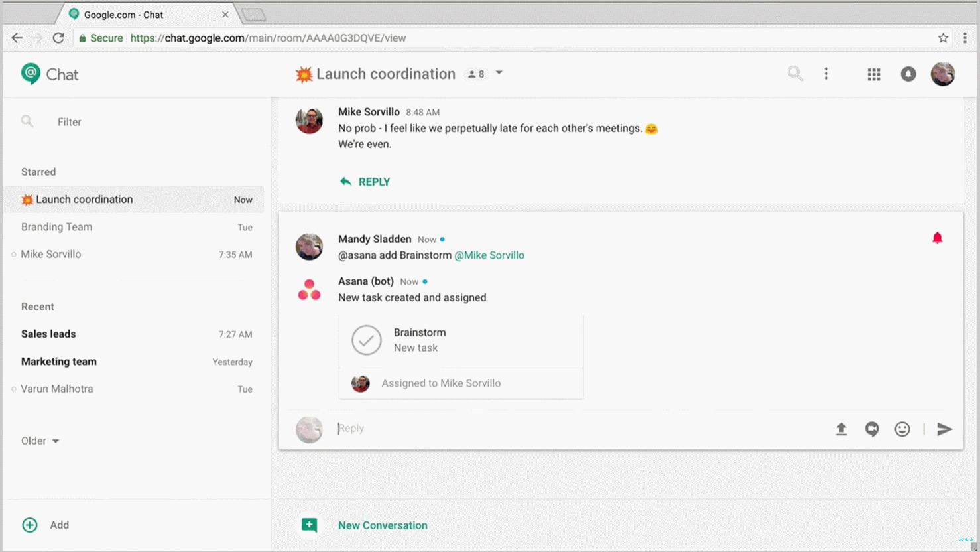Click the Reply text field
980x552 pixels.
point(577,429)
